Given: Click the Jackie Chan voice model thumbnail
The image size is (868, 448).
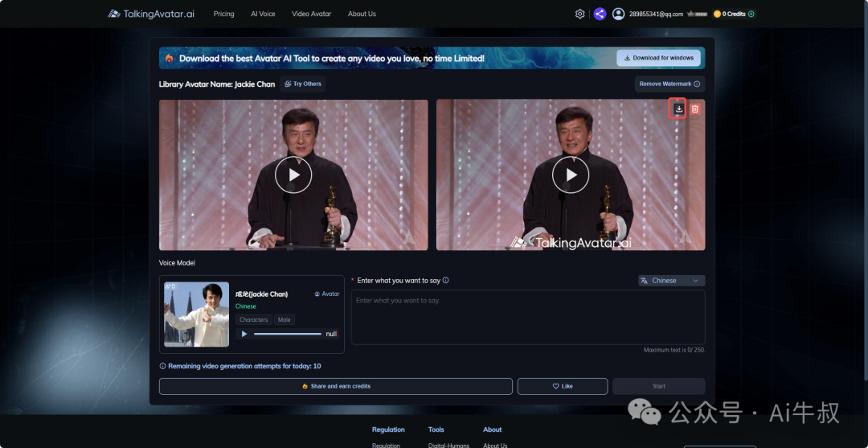Looking at the screenshot, I should [197, 314].
